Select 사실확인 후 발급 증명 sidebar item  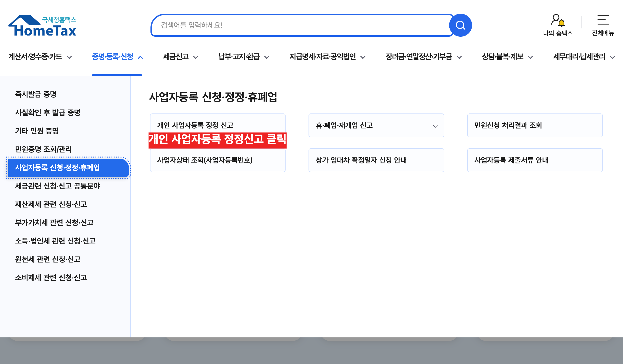click(x=48, y=113)
